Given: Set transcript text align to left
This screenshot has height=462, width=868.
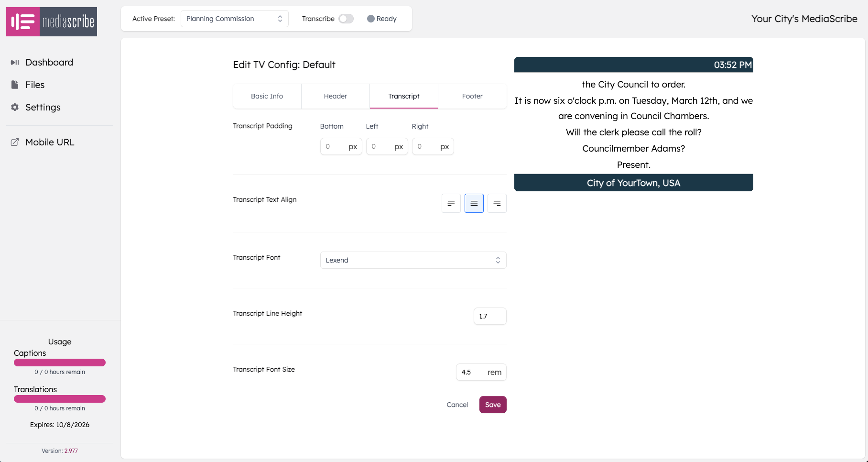Looking at the screenshot, I should coord(451,203).
